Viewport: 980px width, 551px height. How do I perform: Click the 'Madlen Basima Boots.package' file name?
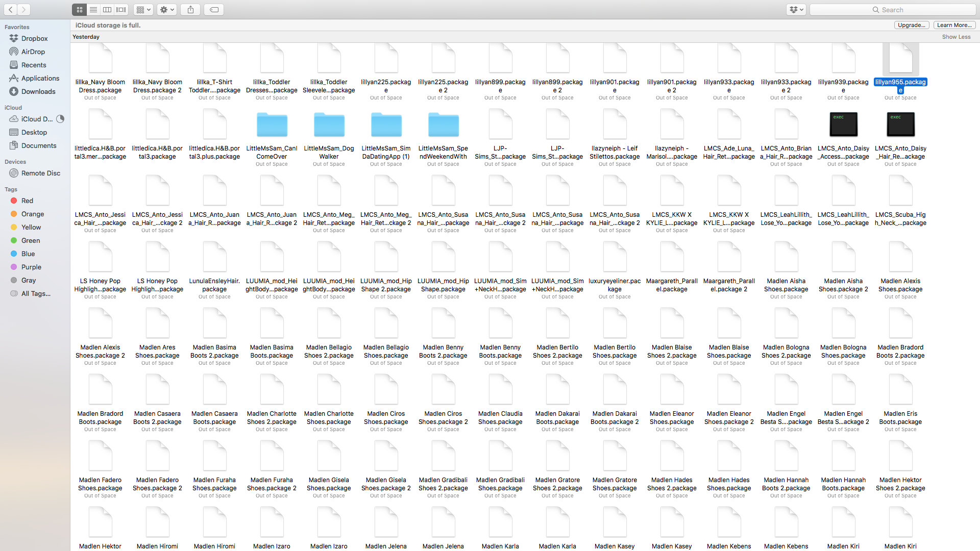point(272,352)
